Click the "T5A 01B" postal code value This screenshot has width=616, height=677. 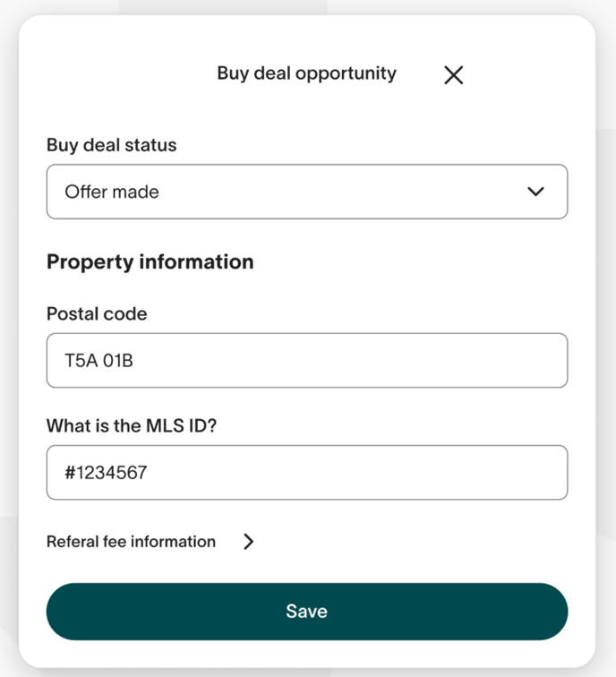[98, 361]
